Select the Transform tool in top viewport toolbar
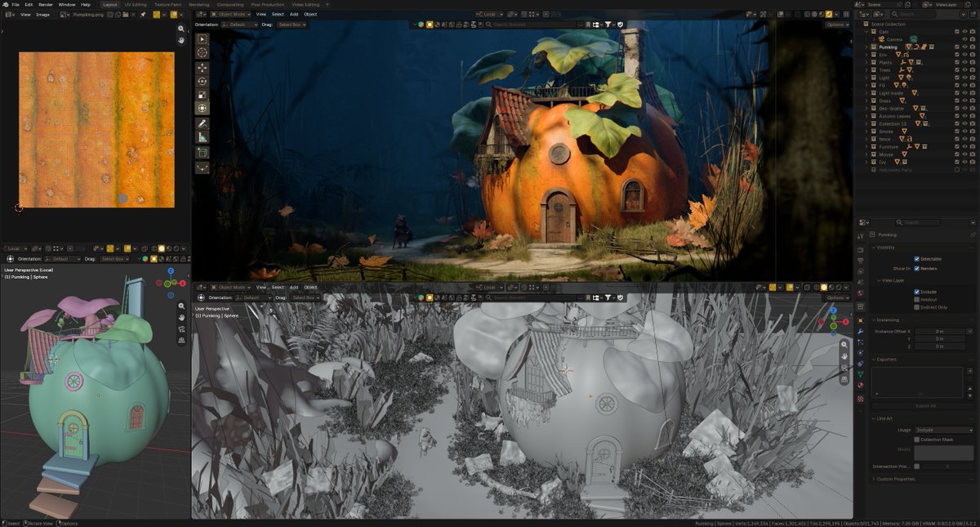The height and width of the screenshot is (527, 980). tap(202, 108)
